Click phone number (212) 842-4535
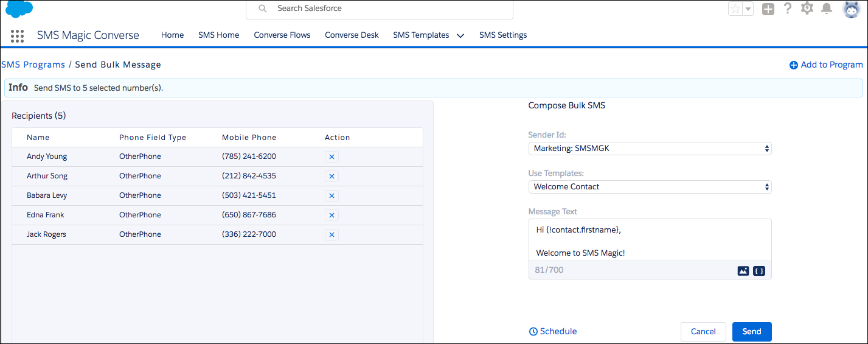The width and height of the screenshot is (868, 344). 249,176
